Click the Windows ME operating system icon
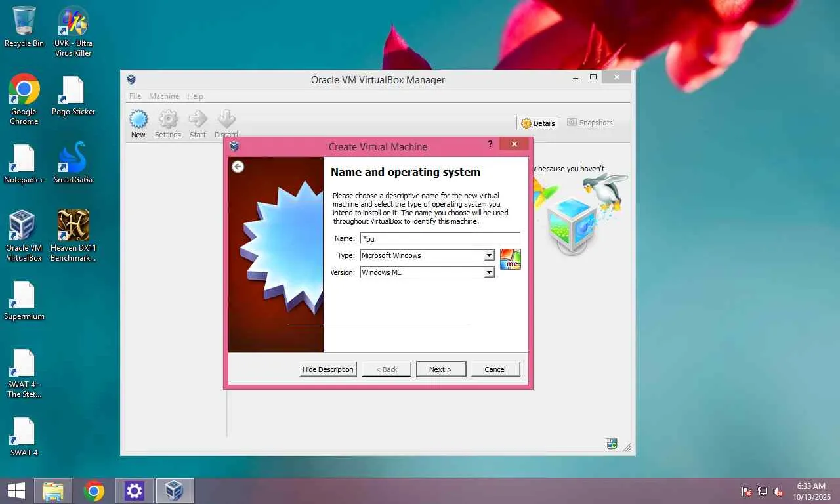Screen dimensions: 840x504 (511, 259)
